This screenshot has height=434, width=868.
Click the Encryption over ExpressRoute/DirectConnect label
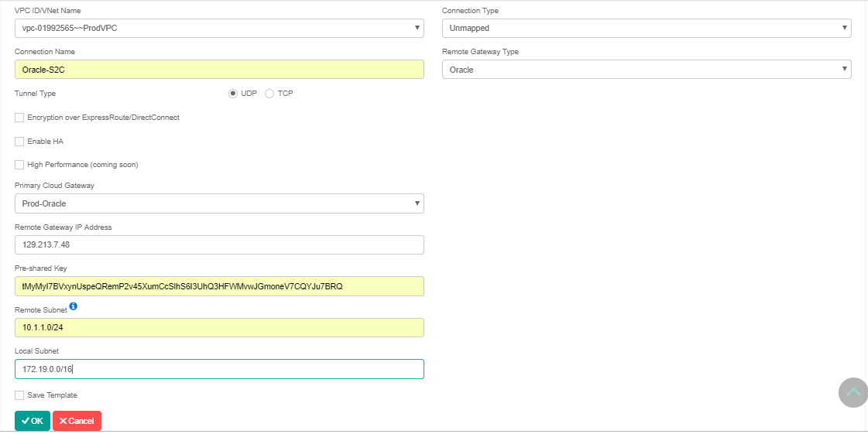pyautogui.click(x=103, y=118)
